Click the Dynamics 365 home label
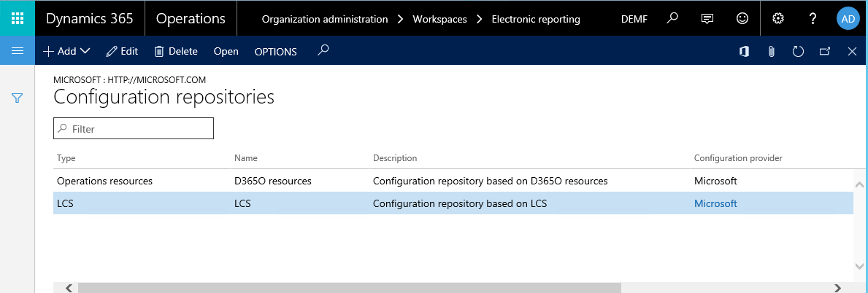This screenshot has width=868, height=293. point(90,18)
